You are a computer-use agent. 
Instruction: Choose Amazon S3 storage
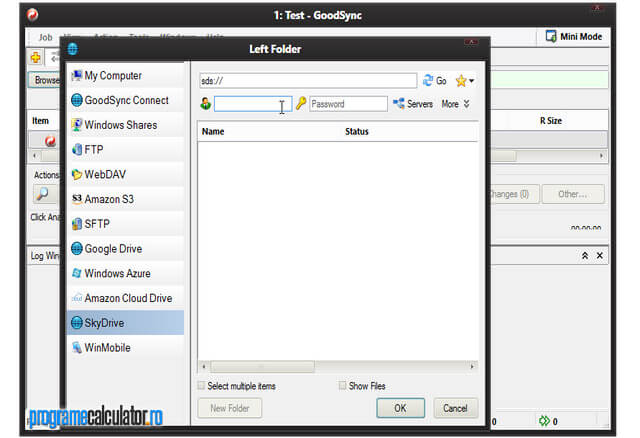pos(125,199)
